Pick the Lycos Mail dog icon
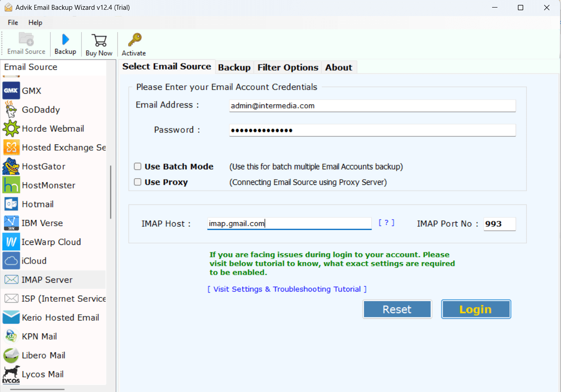Screen dimensions: 561x392 [11, 374]
